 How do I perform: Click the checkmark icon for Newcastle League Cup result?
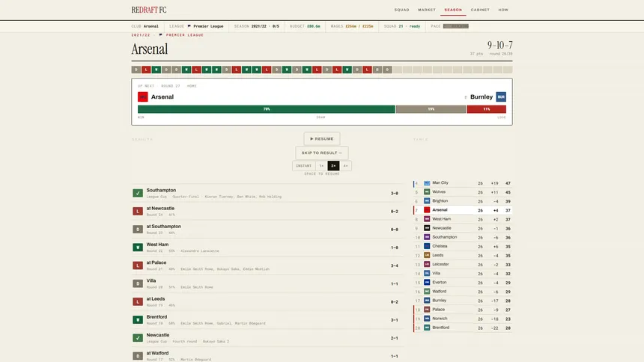(x=138, y=337)
